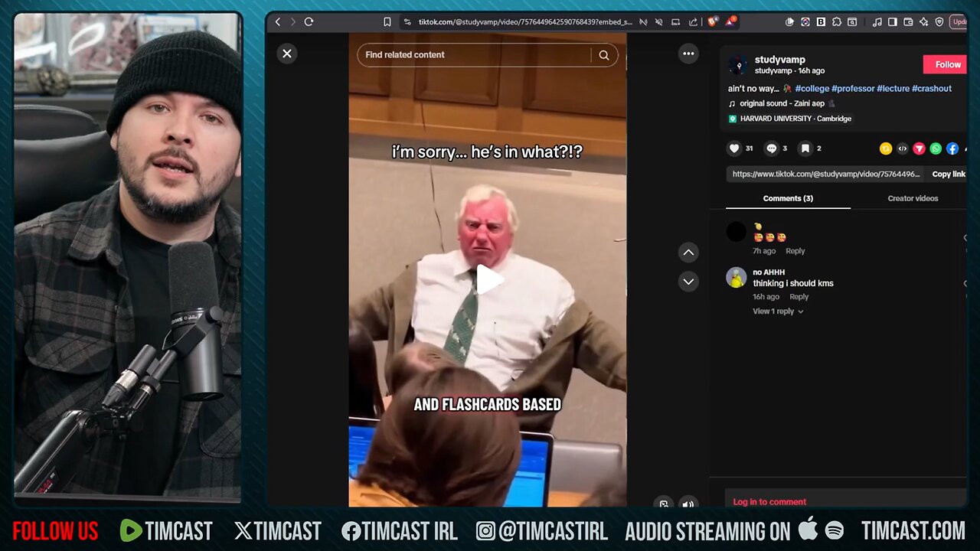Toggle the browser sidebar panel icon
Image resolution: width=980 pixels, height=551 pixels.
click(893, 22)
